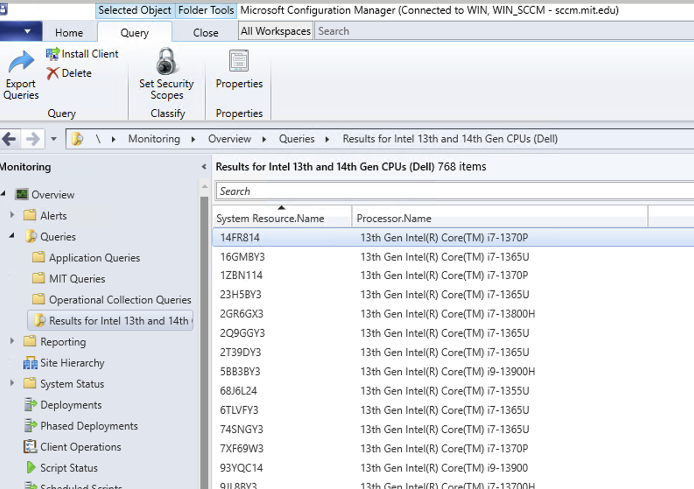Go forward with the navigation arrow
This screenshot has height=489, width=694.
33,139
